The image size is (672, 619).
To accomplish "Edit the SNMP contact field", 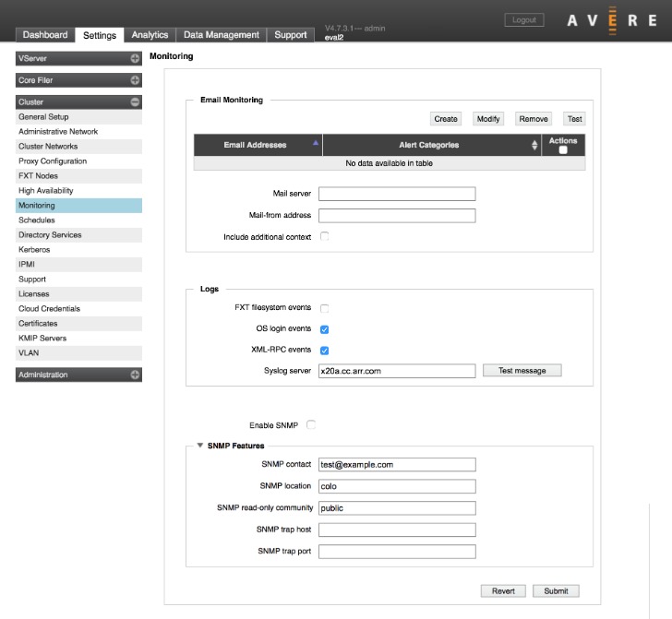I will pos(397,464).
